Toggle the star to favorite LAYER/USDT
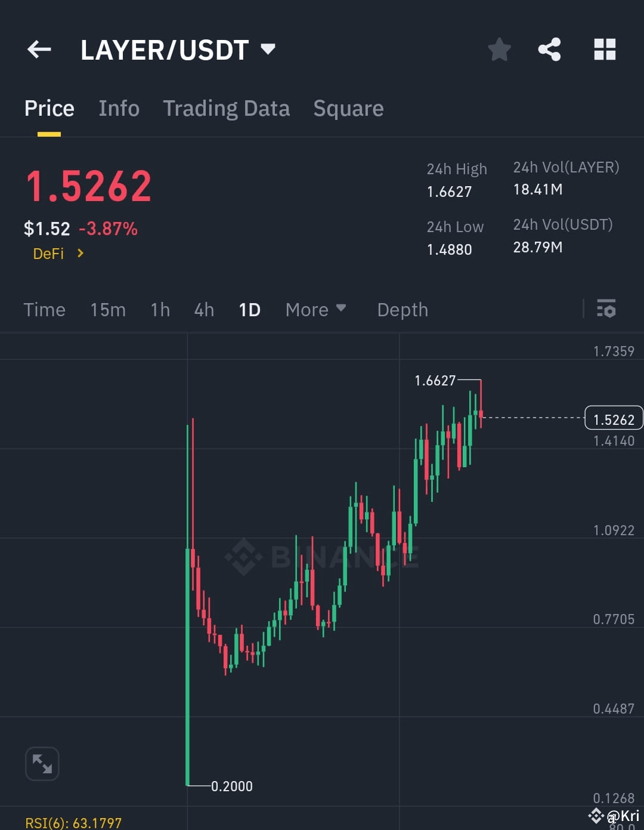The height and width of the screenshot is (830, 644). coord(499,50)
